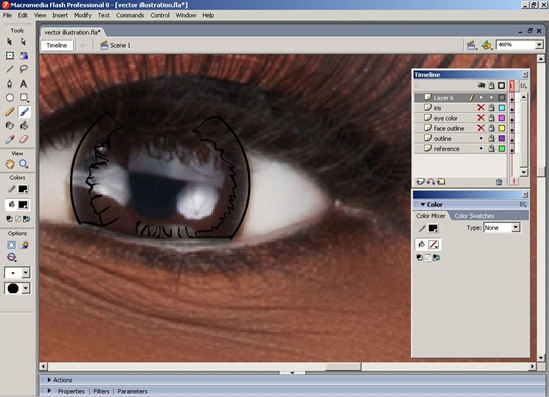Select the Free Transform tool
This screenshot has height=397, width=549.
click(9, 56)
